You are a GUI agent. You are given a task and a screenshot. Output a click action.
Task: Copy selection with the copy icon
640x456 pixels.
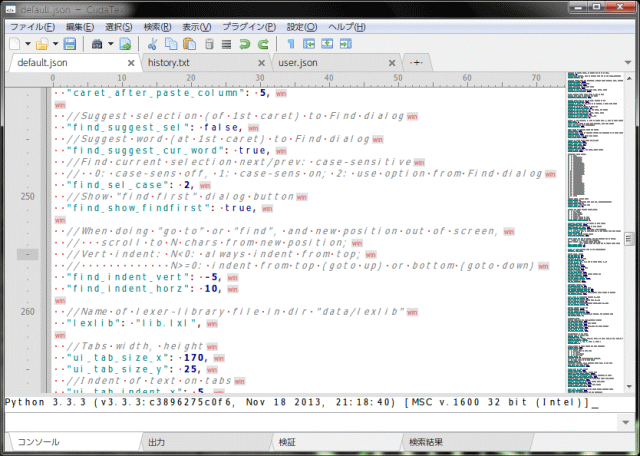click(x=171, y=44)
